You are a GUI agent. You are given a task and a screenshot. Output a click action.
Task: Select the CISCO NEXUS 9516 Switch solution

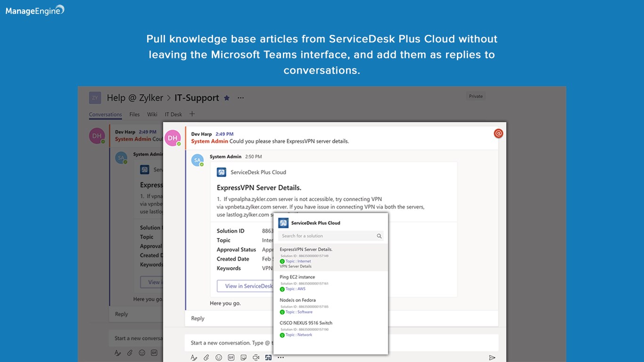coord(331,329)
